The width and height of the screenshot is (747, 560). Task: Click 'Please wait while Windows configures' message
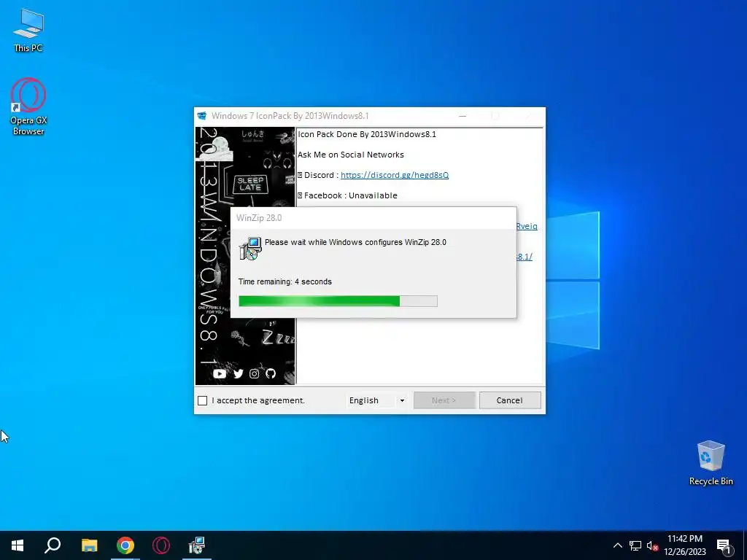[x=355, y=242]
